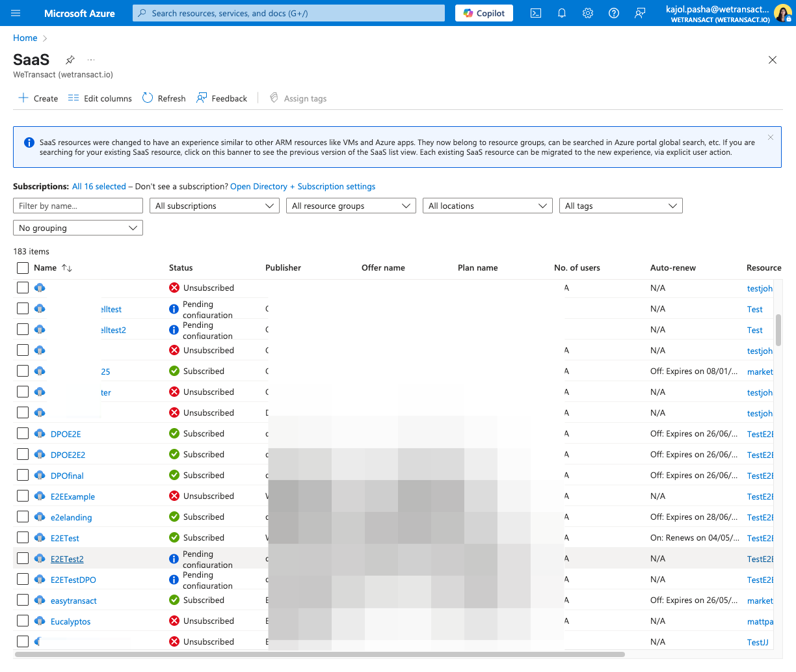Expand the All tags dropdown
The height and width of the screenshot is (672, 796).
click(621, 206)
